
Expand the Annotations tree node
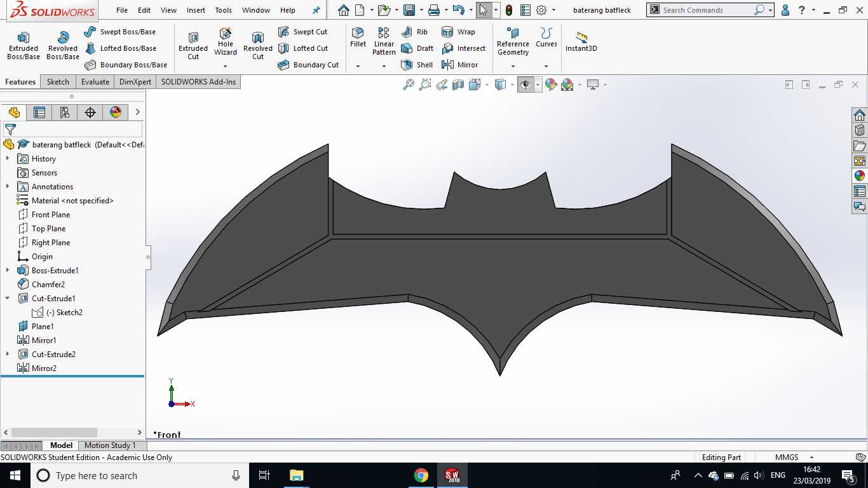pyautogui.click(x=8, y=187)
